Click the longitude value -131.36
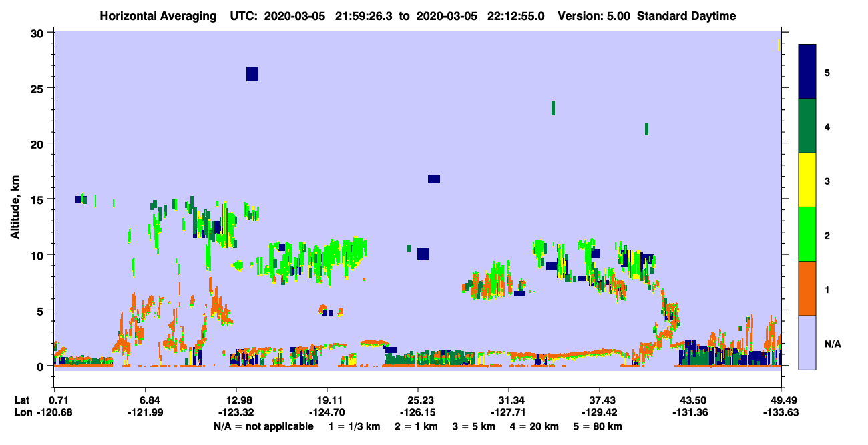This screenshot has width=868, height=445. [690, 412]
